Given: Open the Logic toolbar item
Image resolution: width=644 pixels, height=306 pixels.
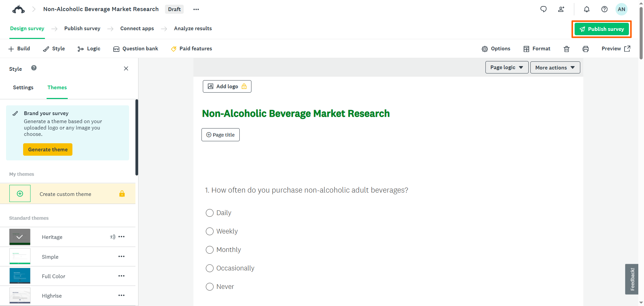Looking at the screenshot, I should (x=89, y=49).
